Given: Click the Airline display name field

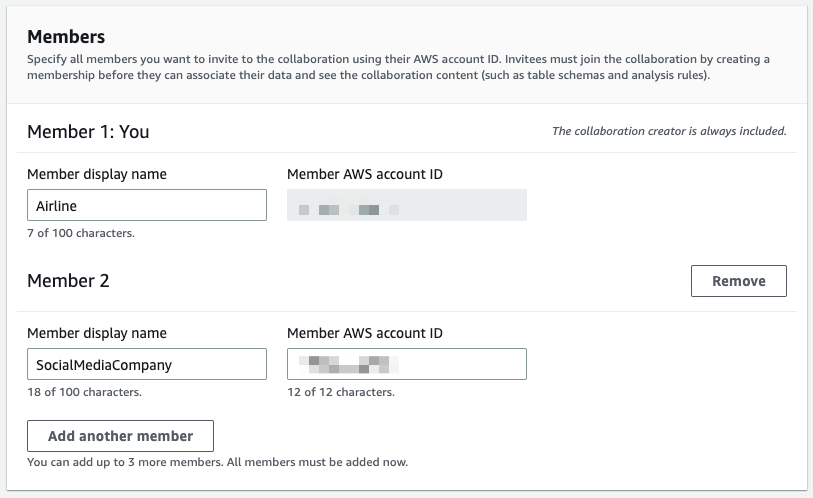Looking at the screenshot, I should click(146, 205).
